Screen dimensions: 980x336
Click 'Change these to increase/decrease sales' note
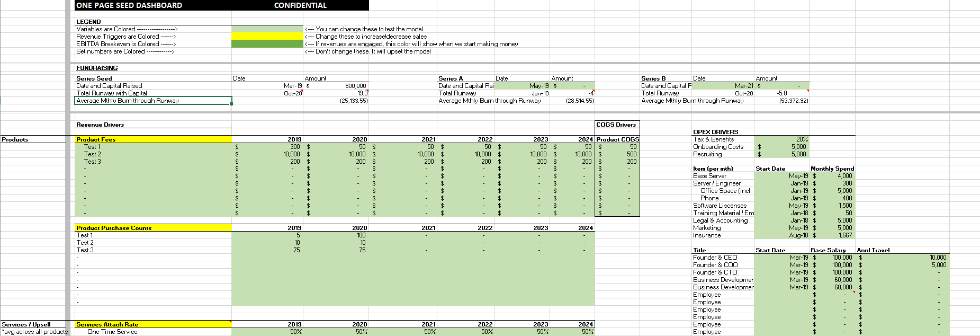tap(371, 37)
